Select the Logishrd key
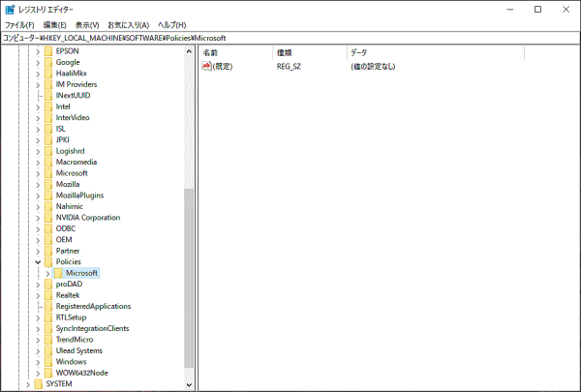The height and width of the screenshot is (392, 581). (71, 151)
